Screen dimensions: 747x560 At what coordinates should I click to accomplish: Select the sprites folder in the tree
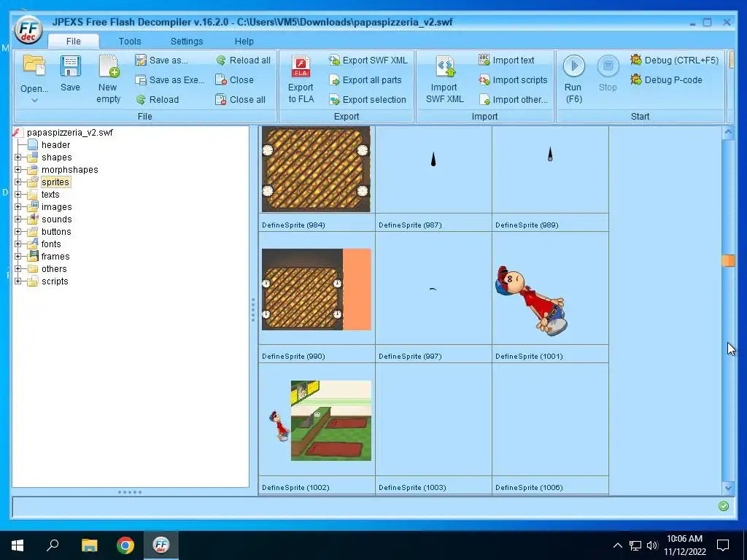55,182
